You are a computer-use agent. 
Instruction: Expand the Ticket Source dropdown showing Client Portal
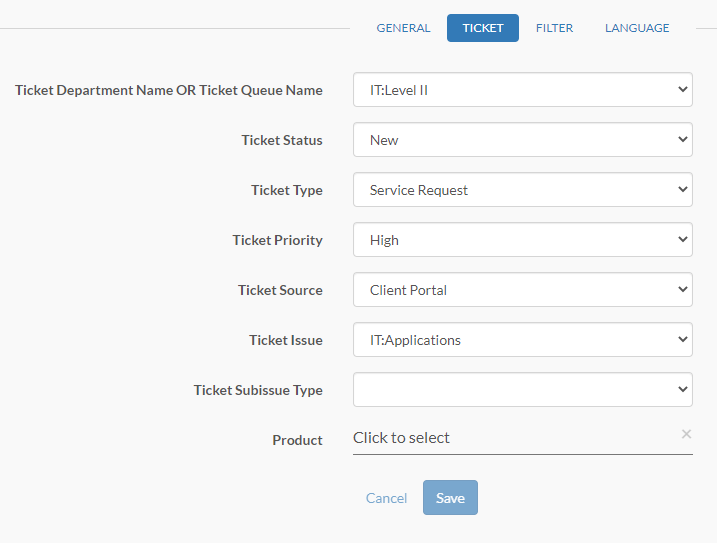pyautogui.click(x=523, y=290)
